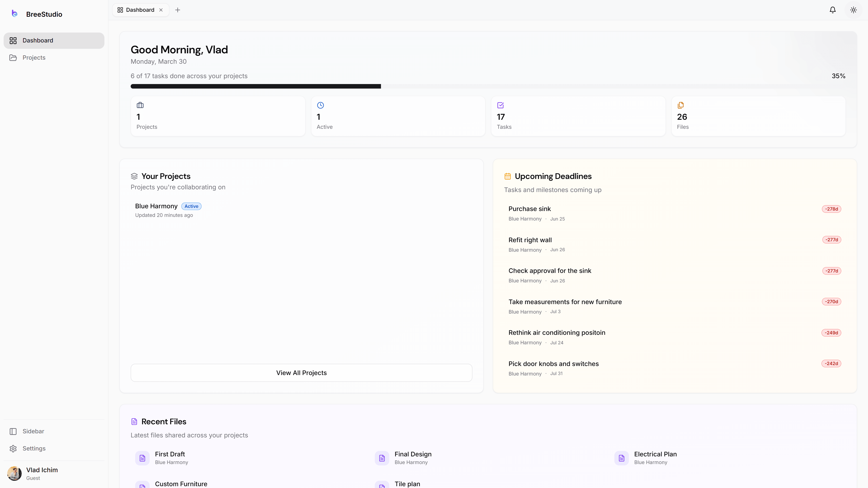Click the -242d overdue badge
The width and height of the screenshot is (868, 488).
(x=831, y=364)
